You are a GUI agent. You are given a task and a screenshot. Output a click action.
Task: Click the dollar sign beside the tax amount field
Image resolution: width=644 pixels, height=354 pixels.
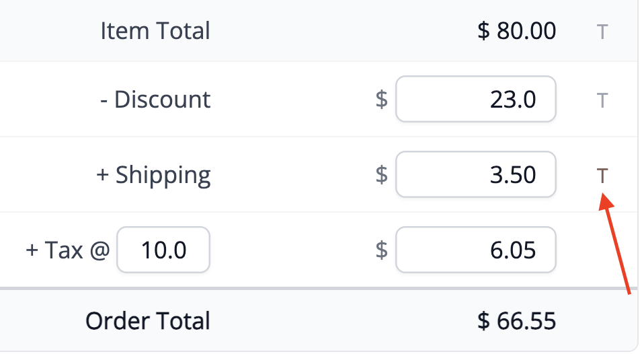click(x=382, y=250)
